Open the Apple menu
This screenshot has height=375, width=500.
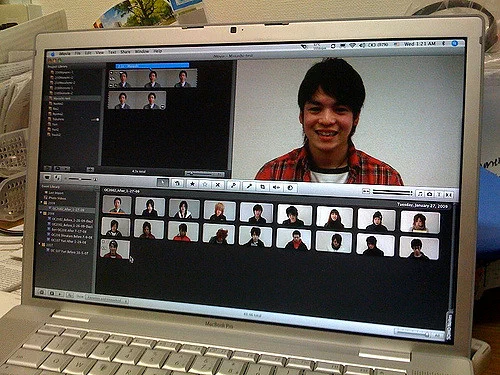pyautogui.click(x=52, y=54)
